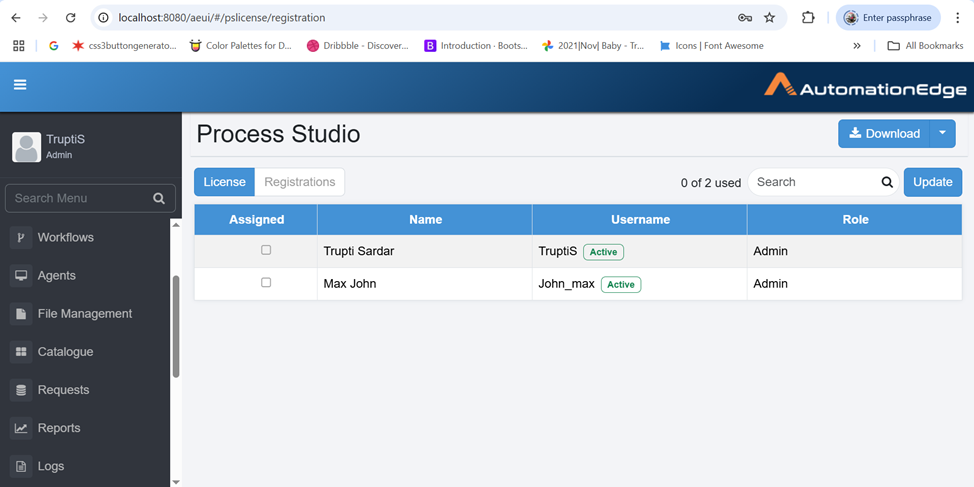Open Reports from the sidebar menu
The height and width of the screenshot is (487, 974).
tap(59, 428)
